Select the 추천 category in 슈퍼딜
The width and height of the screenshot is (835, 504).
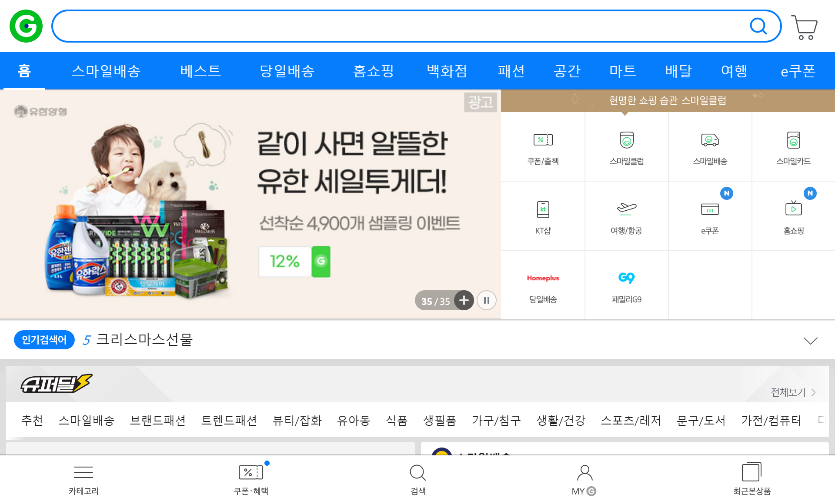pyautogui.click(x=32, y=420)
